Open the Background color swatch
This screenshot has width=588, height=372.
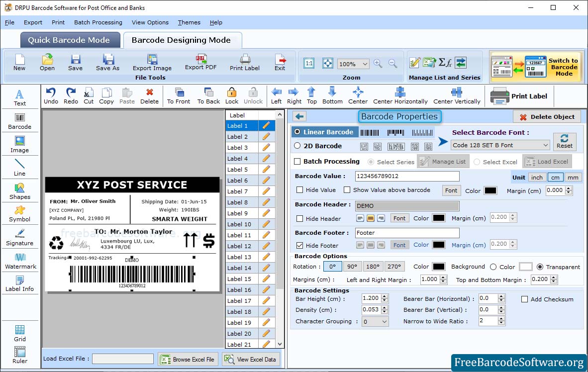pos(525,267)
